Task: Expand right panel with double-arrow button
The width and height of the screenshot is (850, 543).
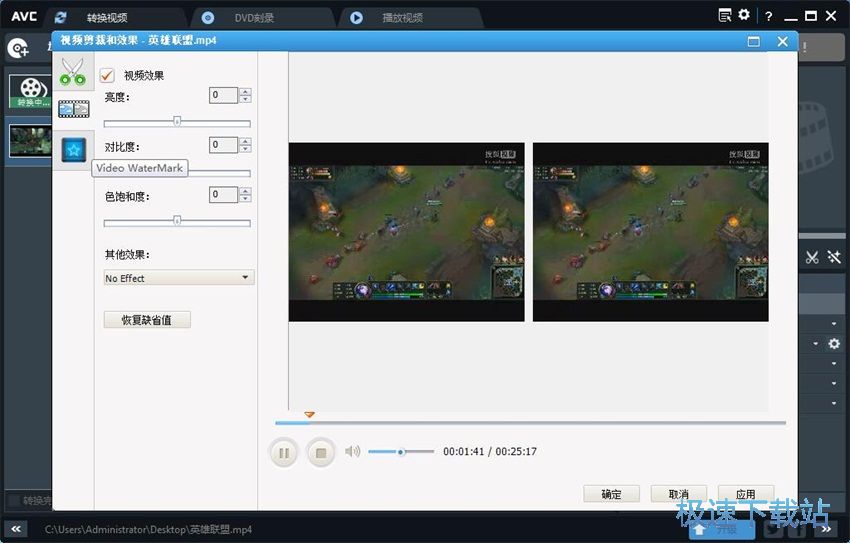Action: pos(826,529)
